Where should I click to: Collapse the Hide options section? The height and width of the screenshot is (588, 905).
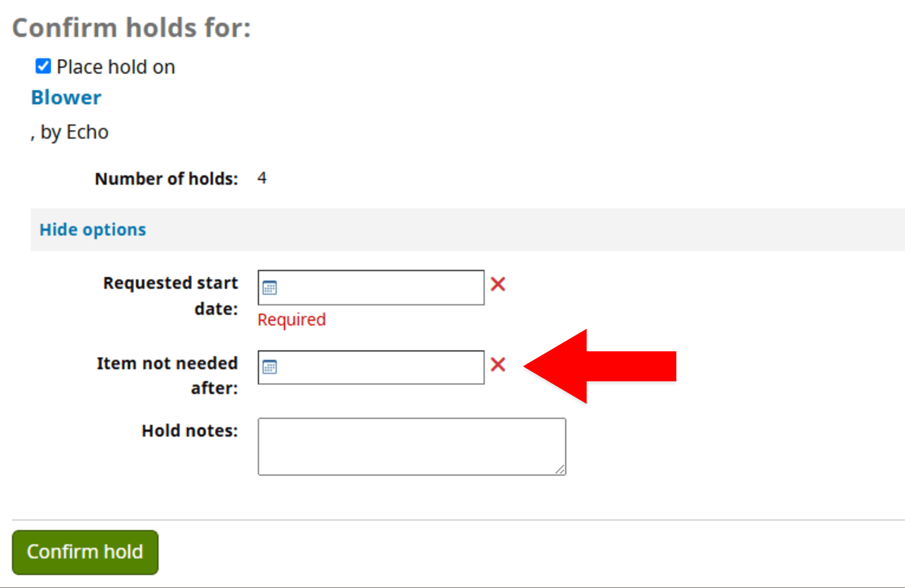(x=93, y=230)
